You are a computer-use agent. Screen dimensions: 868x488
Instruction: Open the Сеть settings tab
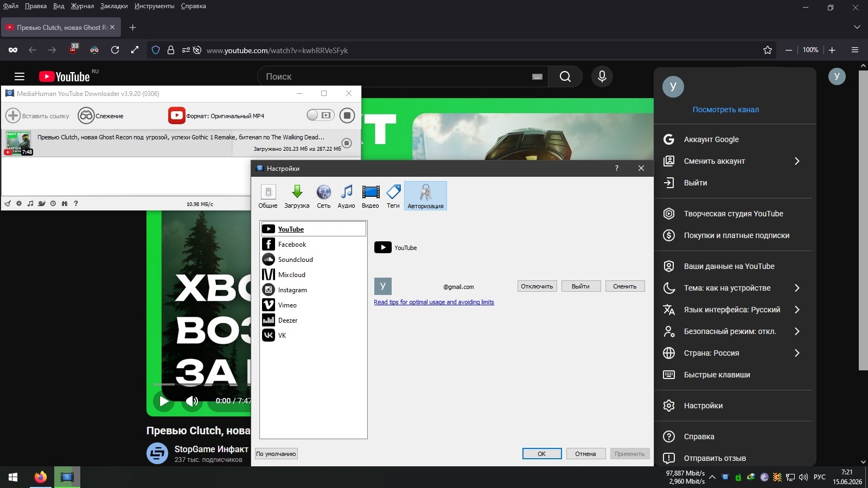click(324, 196)
